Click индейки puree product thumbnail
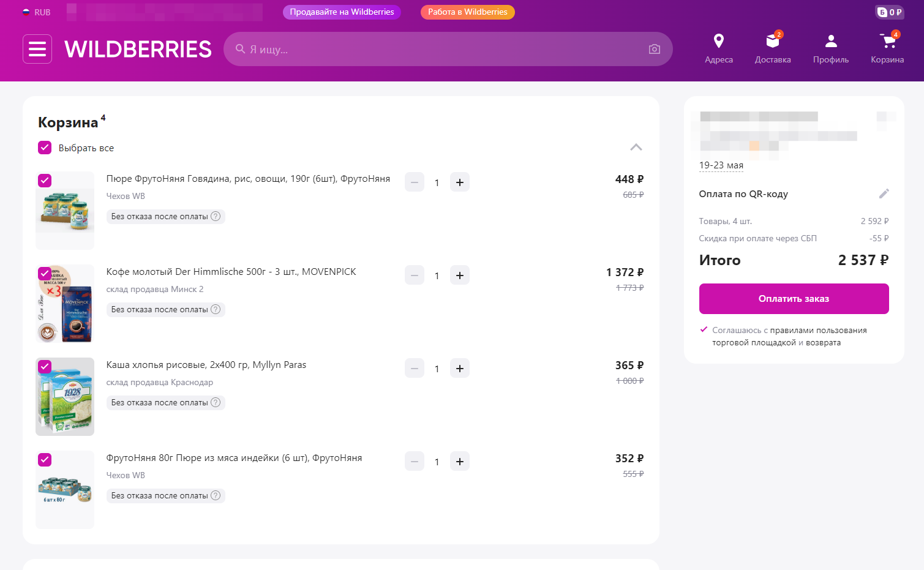924x570 pixels. tap(65, 490)
